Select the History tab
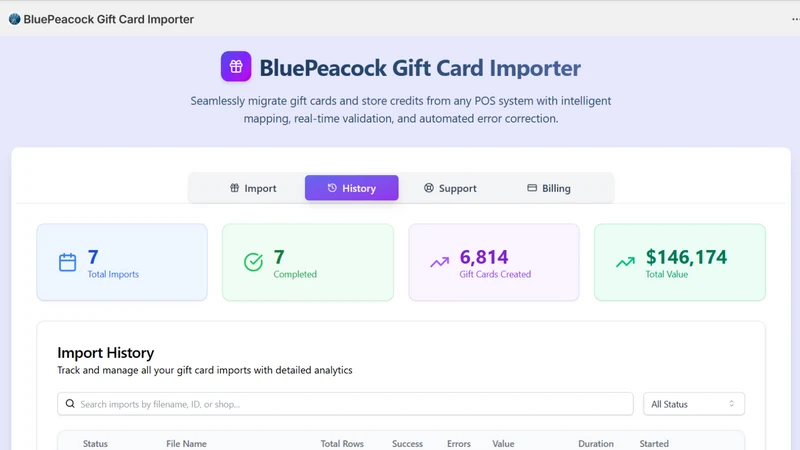The image size is (800, 450). [x=352, y=188]
